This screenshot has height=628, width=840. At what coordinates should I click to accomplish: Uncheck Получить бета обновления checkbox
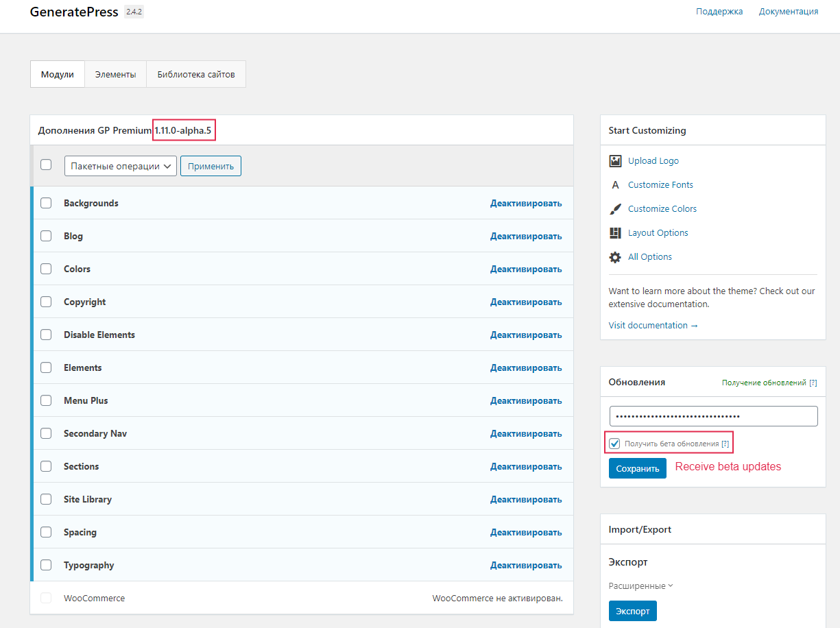[x=614, y=444]
